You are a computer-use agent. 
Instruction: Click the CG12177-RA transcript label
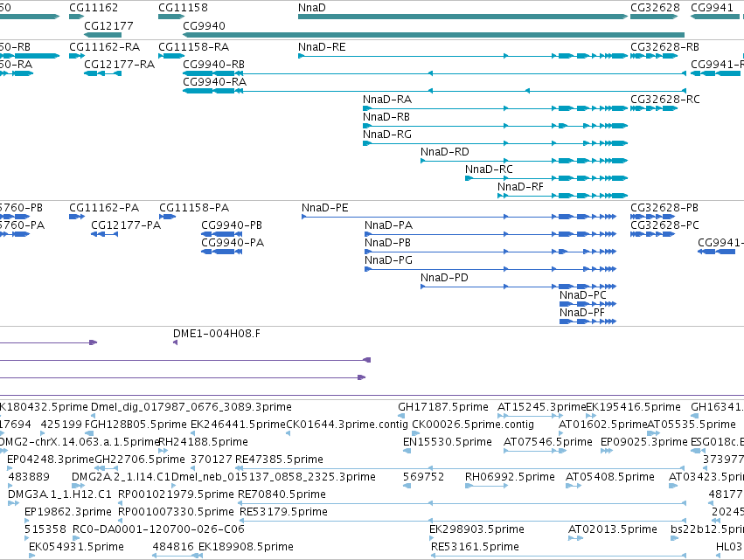pyautogui.click(x=120, y=65)
